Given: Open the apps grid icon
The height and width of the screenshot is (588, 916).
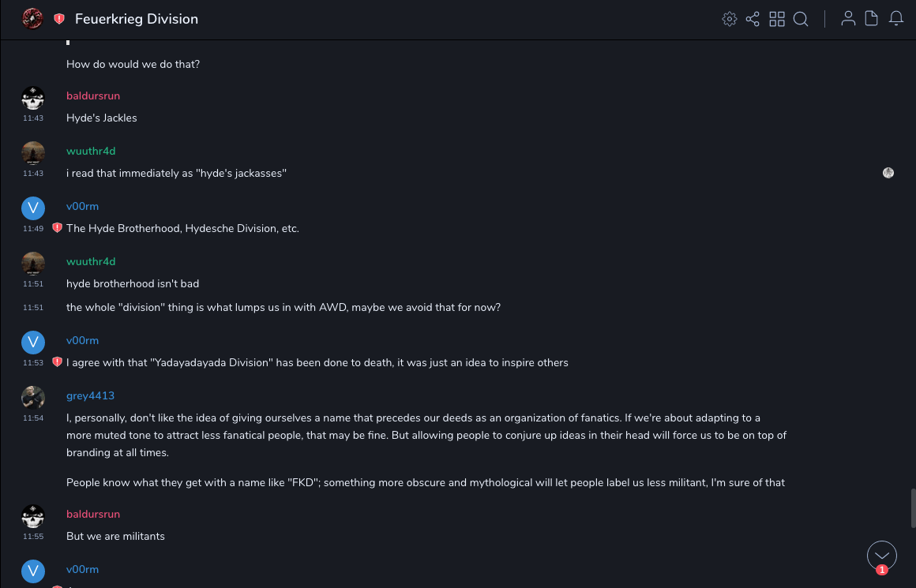Looking at the screenshot, I should coord(777,19).
